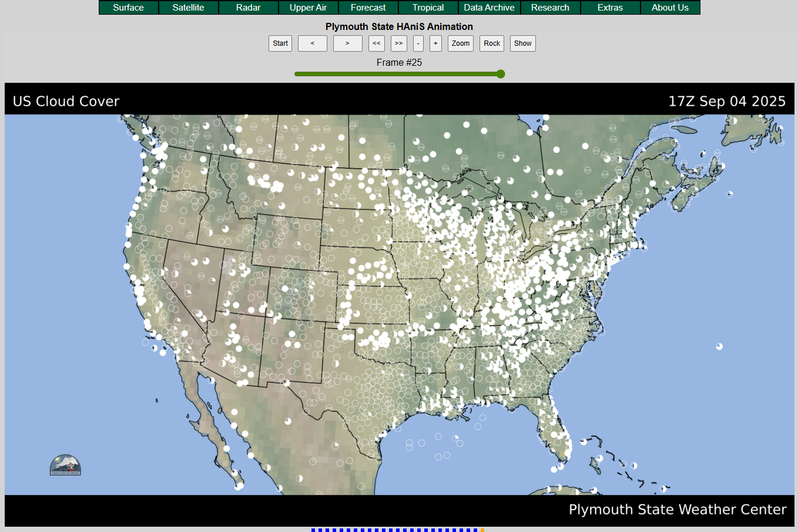
Task: Step backward one animation frame
Action: (x=312, y=43)
